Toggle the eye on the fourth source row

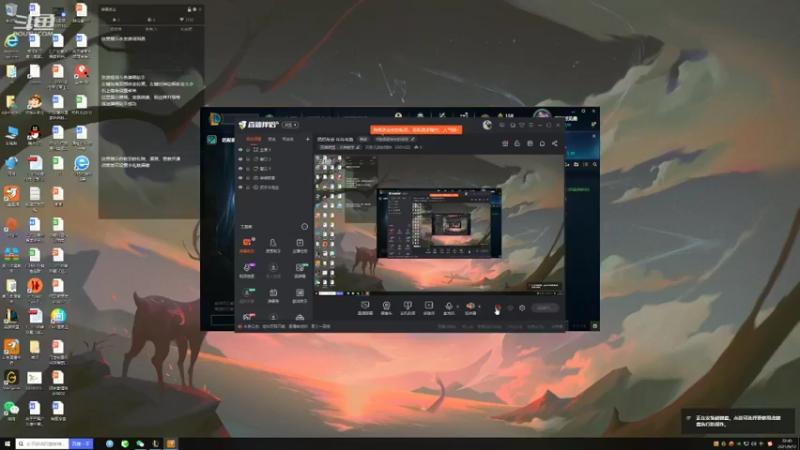[x=240, y=178]
